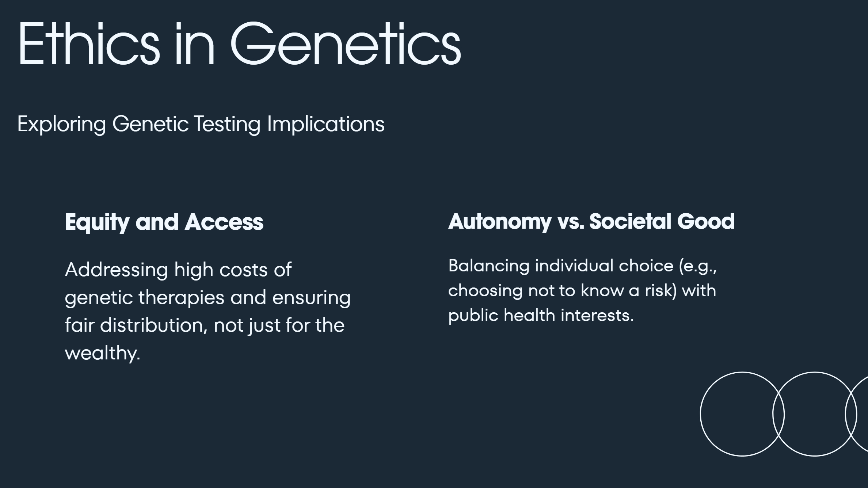Click the "public health interests." line
The height and width of the screenshot is (488, 868).
541,315
